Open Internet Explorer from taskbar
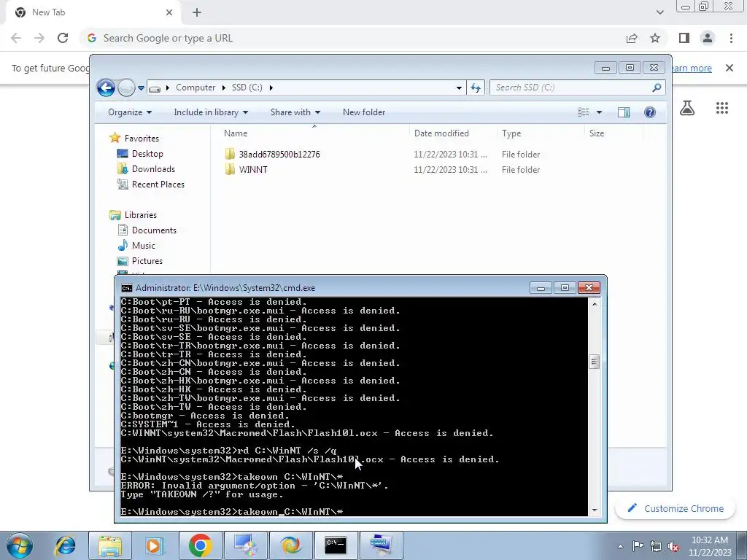 pos(65,545)
